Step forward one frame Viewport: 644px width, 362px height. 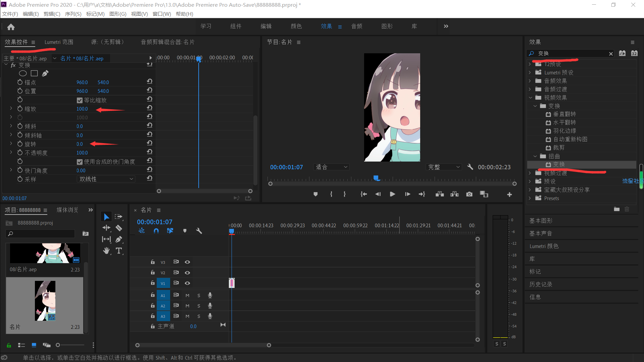tap(407, 194)
